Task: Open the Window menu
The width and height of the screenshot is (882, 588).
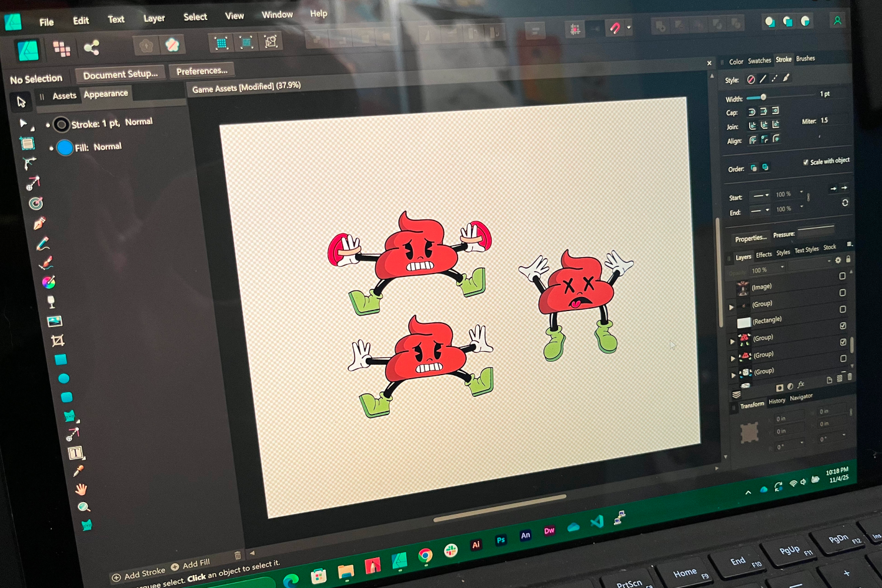Action: (277, 15)
